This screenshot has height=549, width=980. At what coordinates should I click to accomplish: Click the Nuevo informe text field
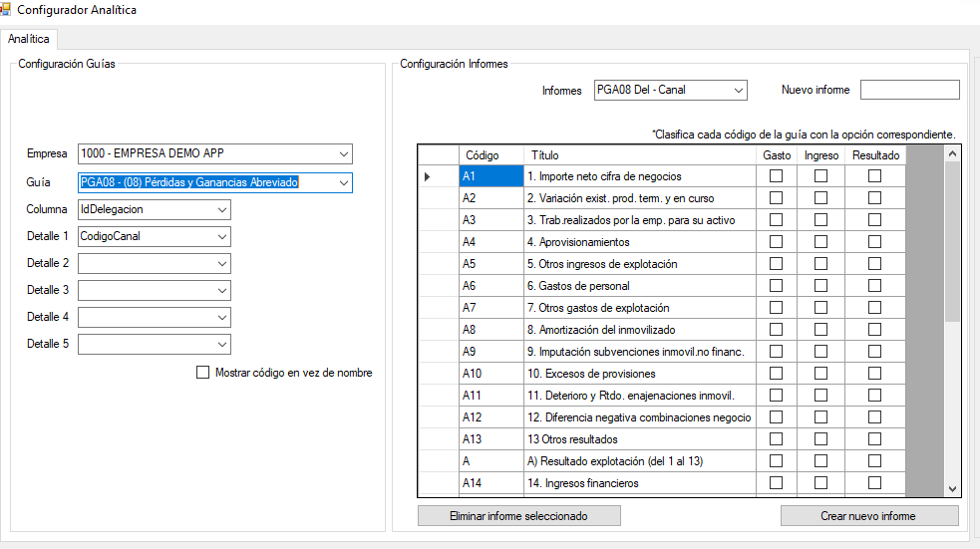tap(910, 90)
